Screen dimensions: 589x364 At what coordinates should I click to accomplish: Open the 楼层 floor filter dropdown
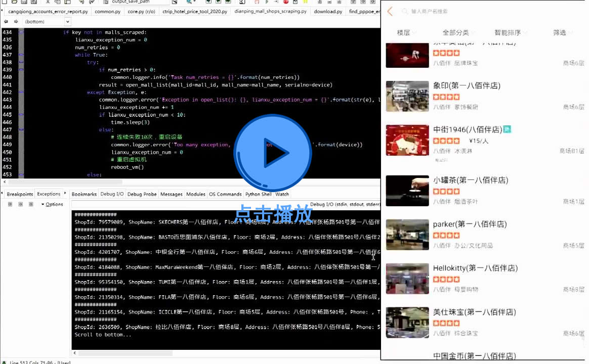click(x=406, y=33)
